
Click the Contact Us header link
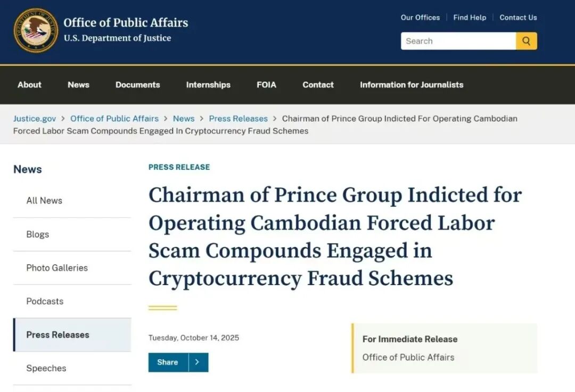(x=518, y=18)
